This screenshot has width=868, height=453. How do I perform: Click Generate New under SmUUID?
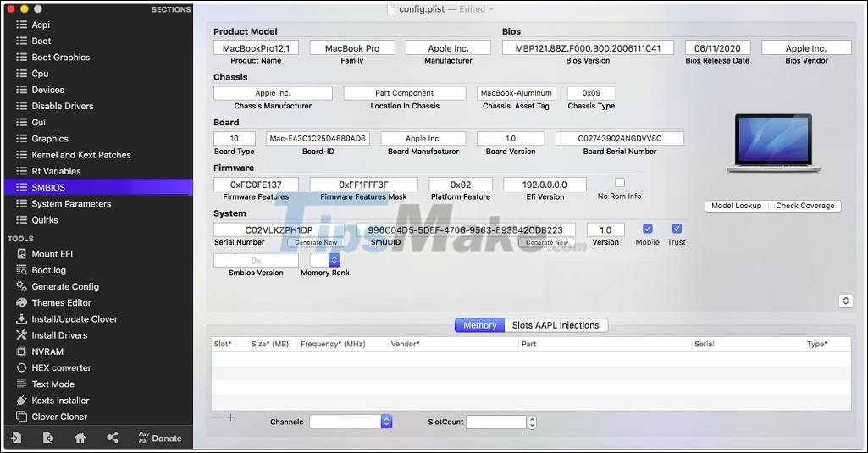tap(547, 242)
